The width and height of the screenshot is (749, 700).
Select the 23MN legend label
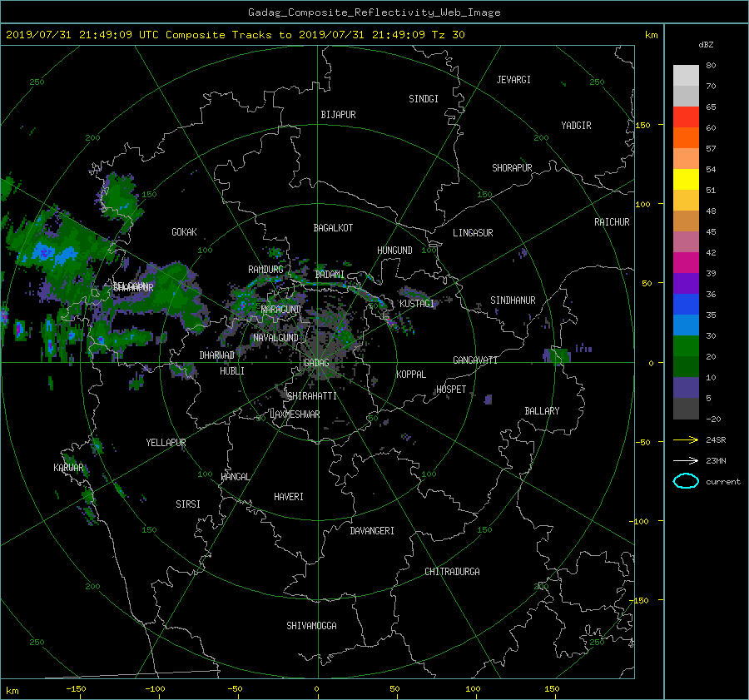pyautogui.click(x=716, y=460)
